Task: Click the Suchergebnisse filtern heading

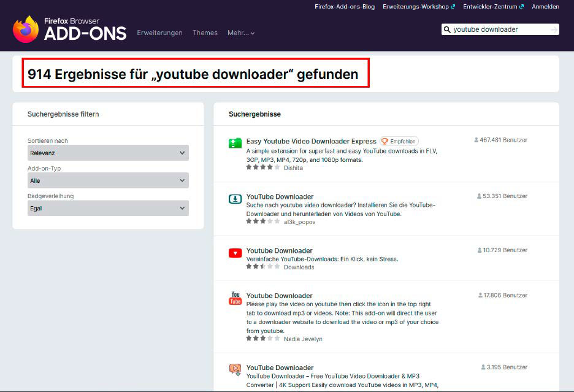Action: (x=63, y=114)
